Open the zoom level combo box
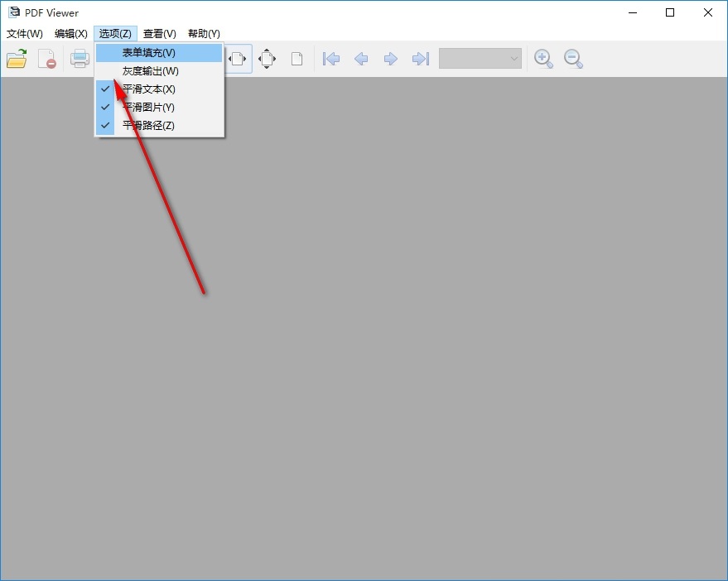The height and width of the screenshot is (581, 728). [480, 59]
